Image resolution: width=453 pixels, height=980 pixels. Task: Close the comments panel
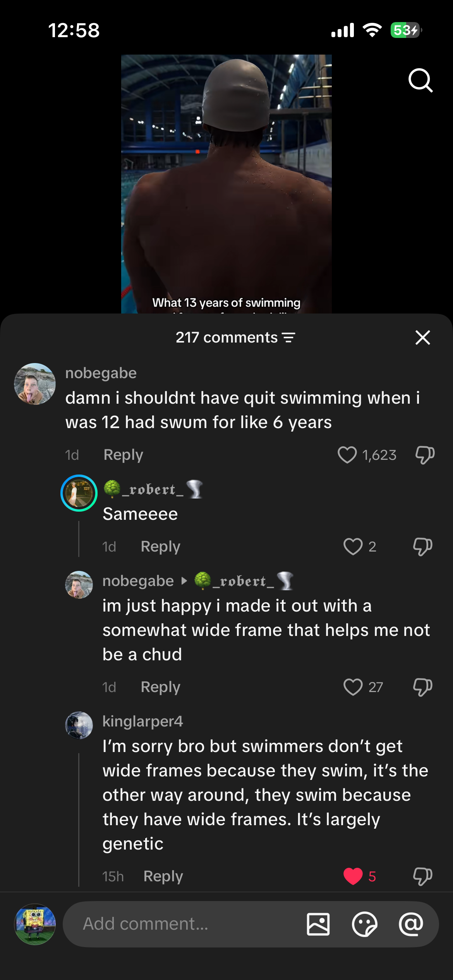pyautogui.click(x=422, y=338)
